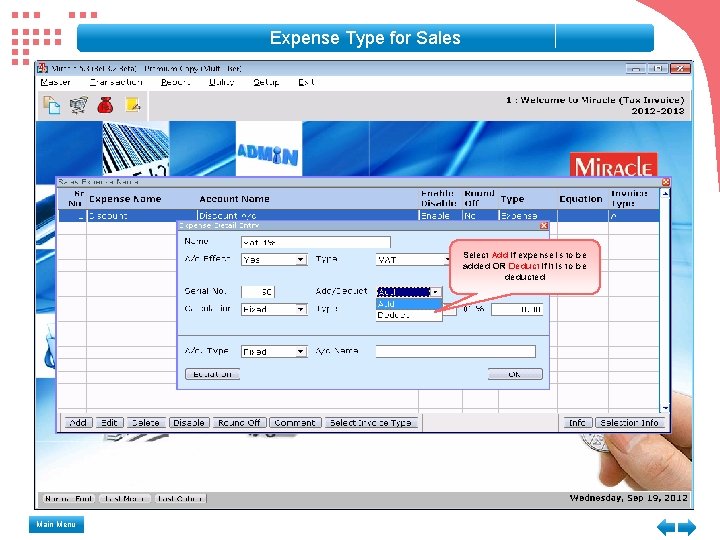
Task: Click the Name input field
Action: pos(316,242)
